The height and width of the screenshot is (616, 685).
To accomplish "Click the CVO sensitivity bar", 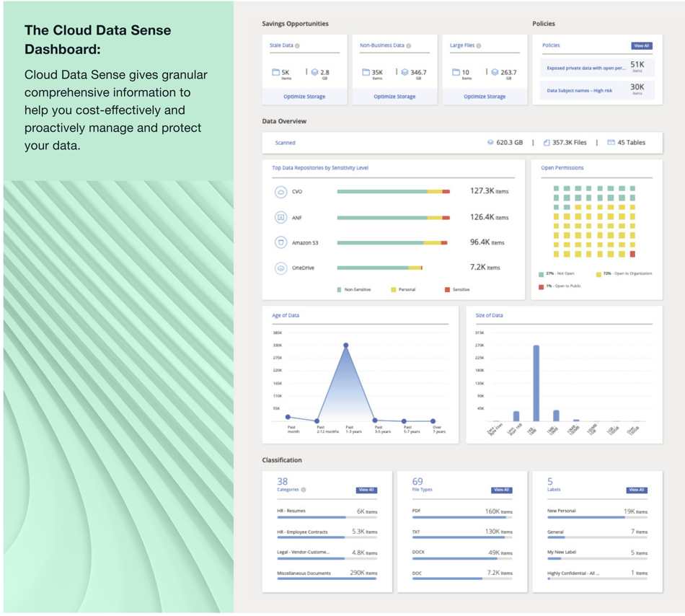I will point(393,191).
